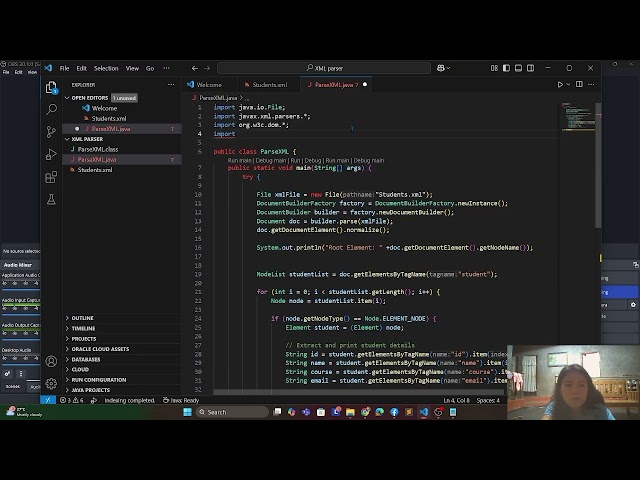This screenshot has width=640, height=480.
Task: Click the ParseXML.java breadcrumb
Action: coord(218,98)
